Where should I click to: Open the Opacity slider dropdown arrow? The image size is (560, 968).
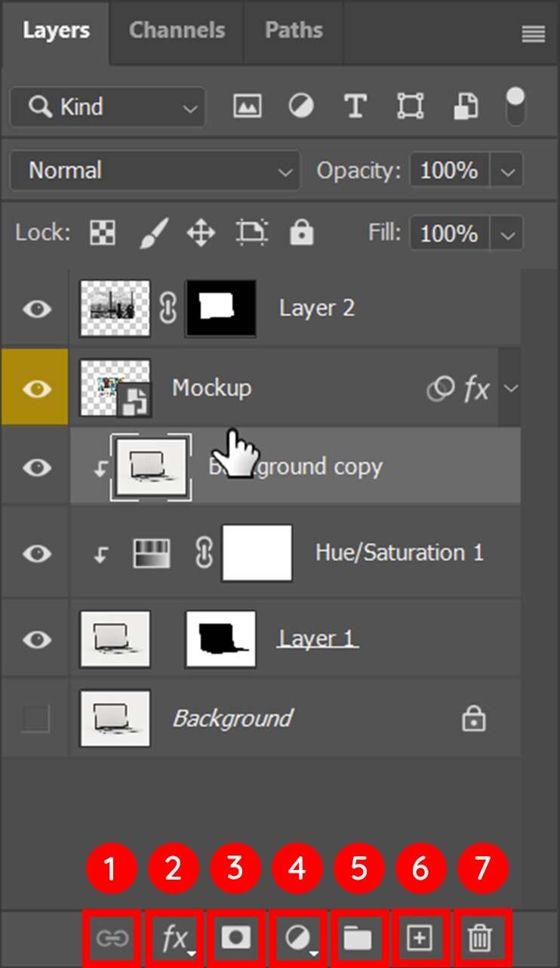pyautogui.click(x=506, y=171)
